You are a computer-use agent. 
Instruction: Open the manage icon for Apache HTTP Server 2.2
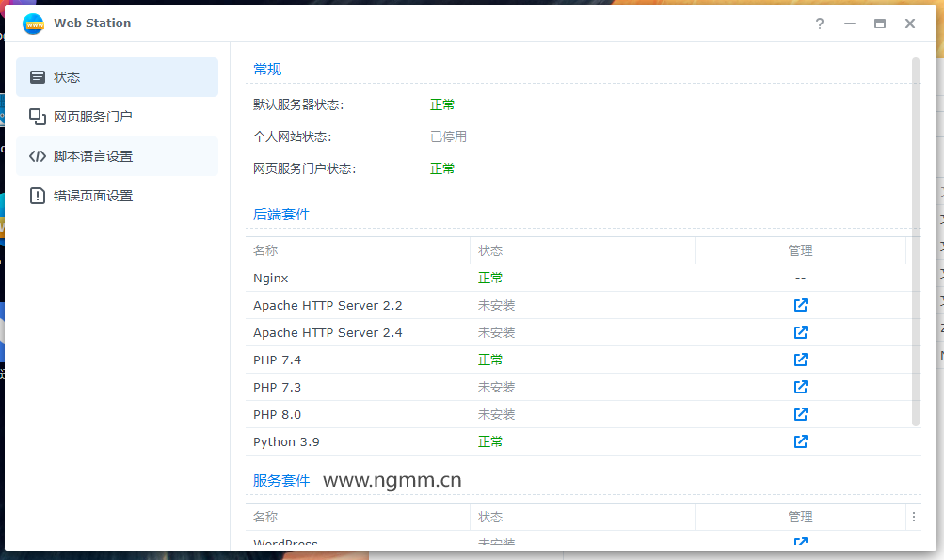(799, 305)
